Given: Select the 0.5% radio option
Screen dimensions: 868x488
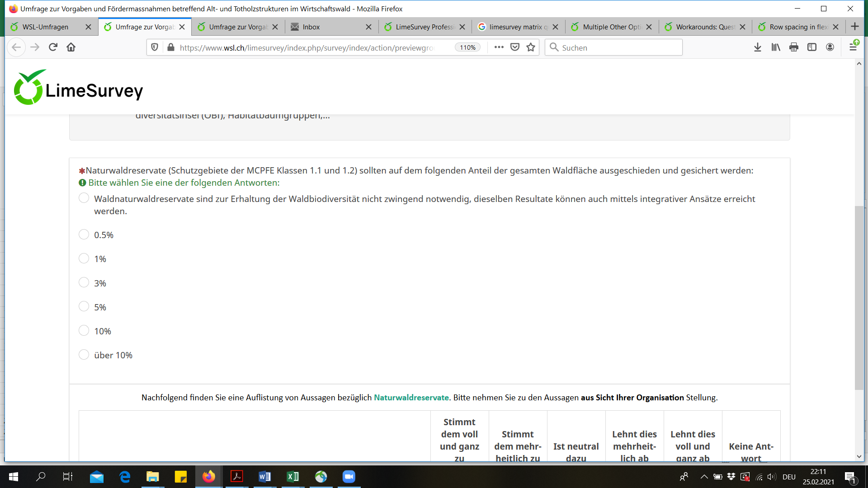Looking at the screenshot, I should click(84, 235).
